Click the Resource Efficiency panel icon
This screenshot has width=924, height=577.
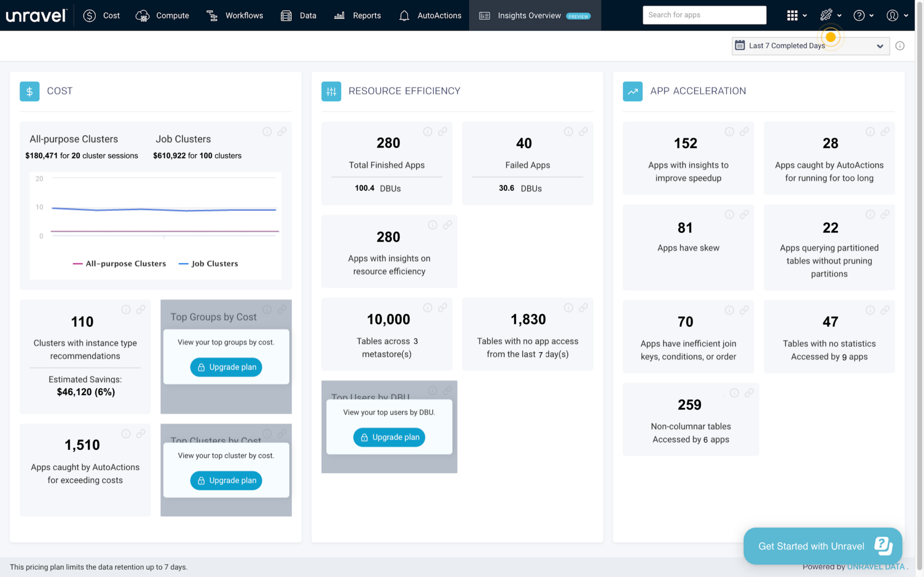(x=331, y=91)
